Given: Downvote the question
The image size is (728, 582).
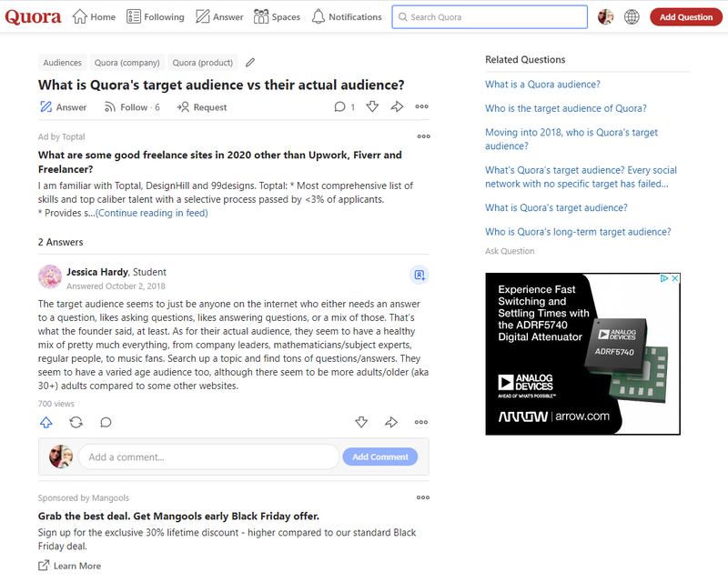Looking at the screenshot, I should coord(372,106).
